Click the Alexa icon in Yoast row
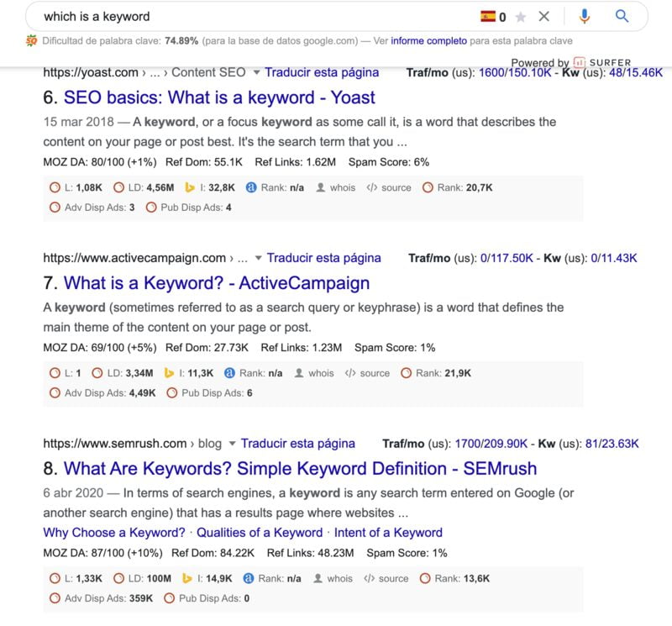Screen dimensions: 672x626 (x=251, y=187)
